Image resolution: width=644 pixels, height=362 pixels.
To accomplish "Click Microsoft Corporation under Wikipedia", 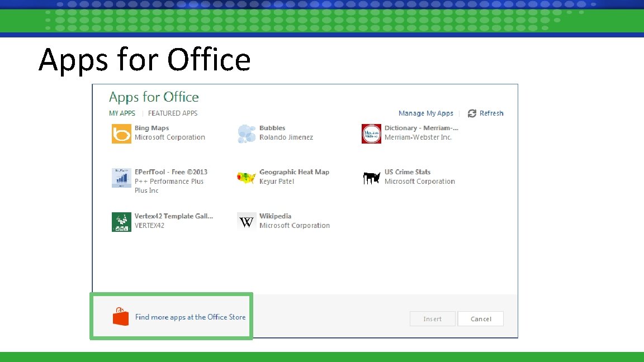I will [295, 225].
